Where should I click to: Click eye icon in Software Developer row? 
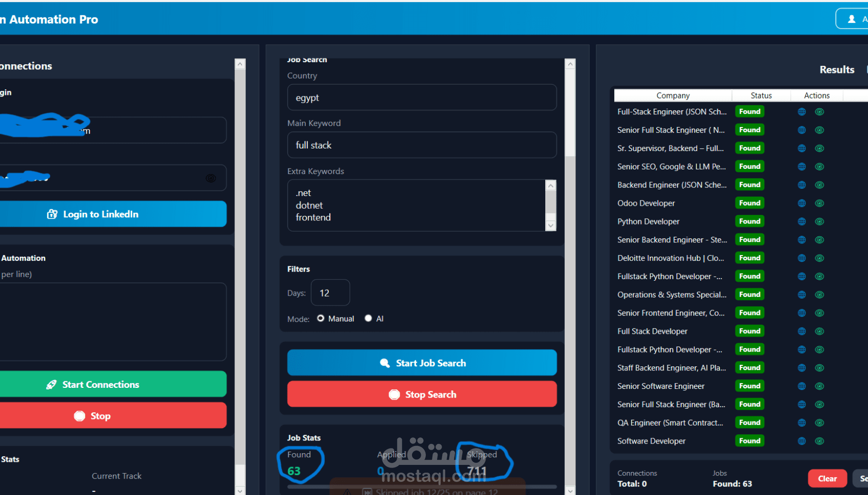tap(819, 441)
